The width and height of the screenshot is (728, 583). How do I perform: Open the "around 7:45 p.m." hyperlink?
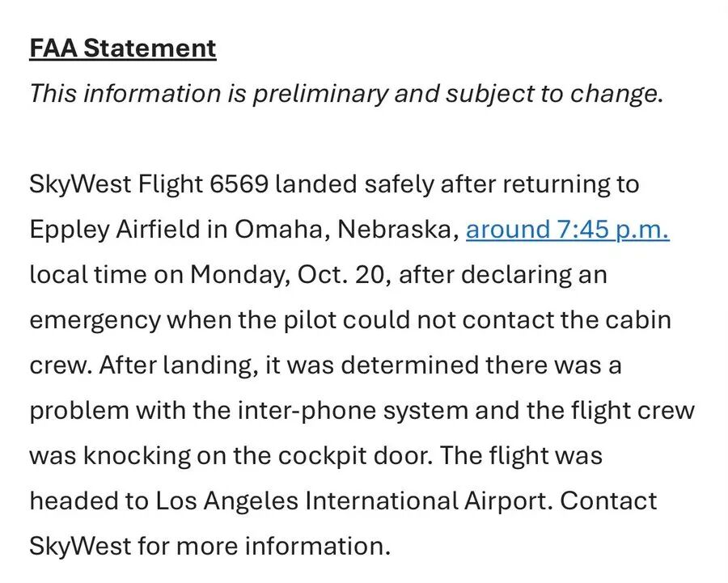tap(567, 230)
